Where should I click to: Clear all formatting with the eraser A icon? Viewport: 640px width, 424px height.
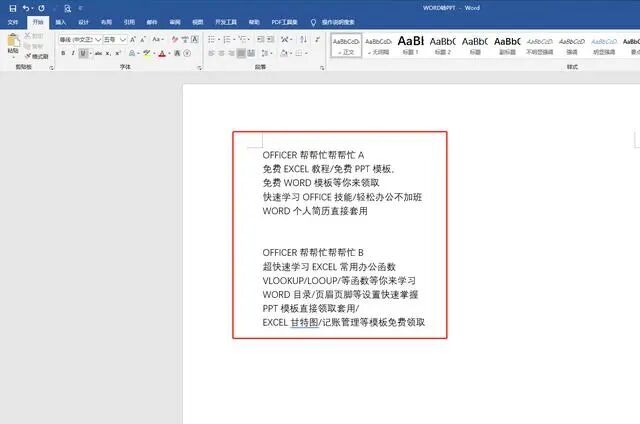point(175,40)
